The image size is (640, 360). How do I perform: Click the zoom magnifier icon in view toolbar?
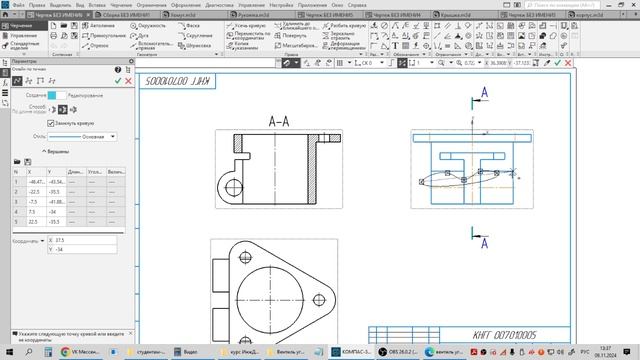point(441,63)
